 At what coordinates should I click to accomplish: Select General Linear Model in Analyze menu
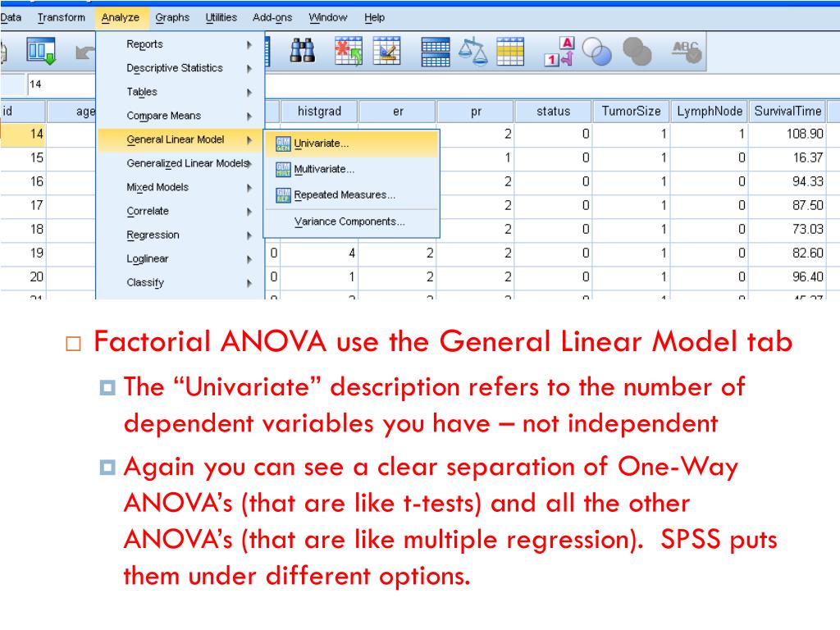[180, 139]
